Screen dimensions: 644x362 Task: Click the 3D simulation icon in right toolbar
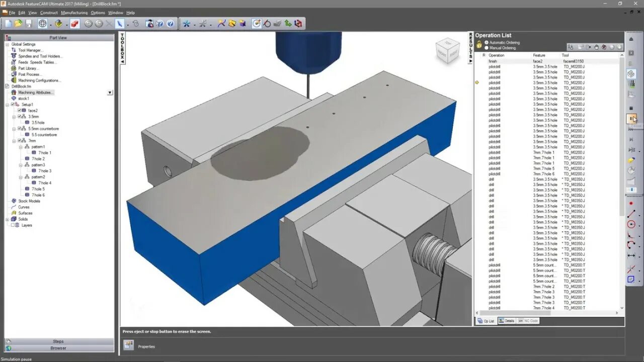(631, 73)
